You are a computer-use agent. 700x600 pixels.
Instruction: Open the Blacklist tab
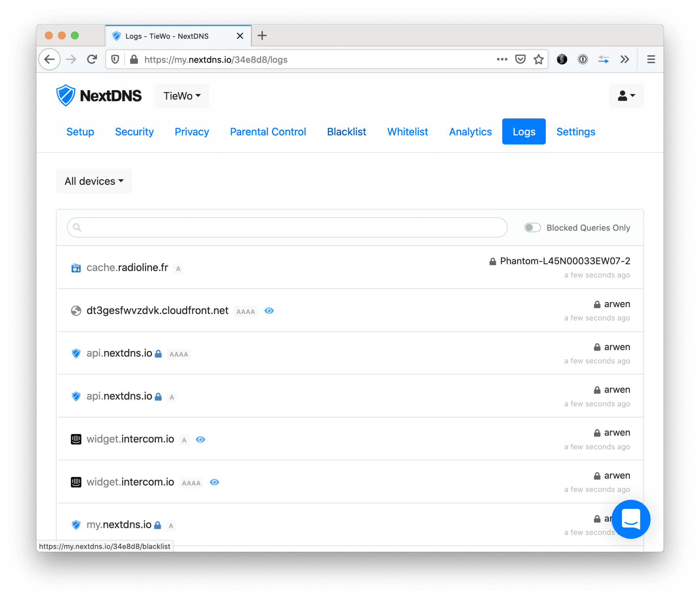coord(346,132)
